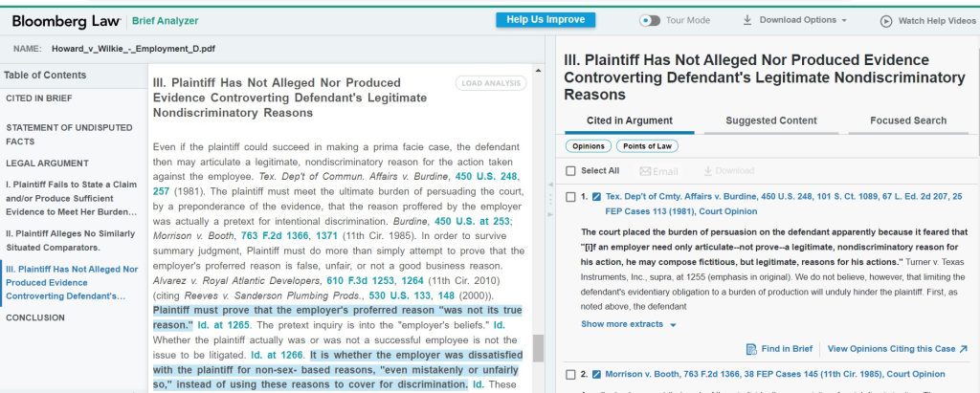Click the Watch Help Videos play icon
The height and width of the screenshot is (393, 980).
click(886, 20)
